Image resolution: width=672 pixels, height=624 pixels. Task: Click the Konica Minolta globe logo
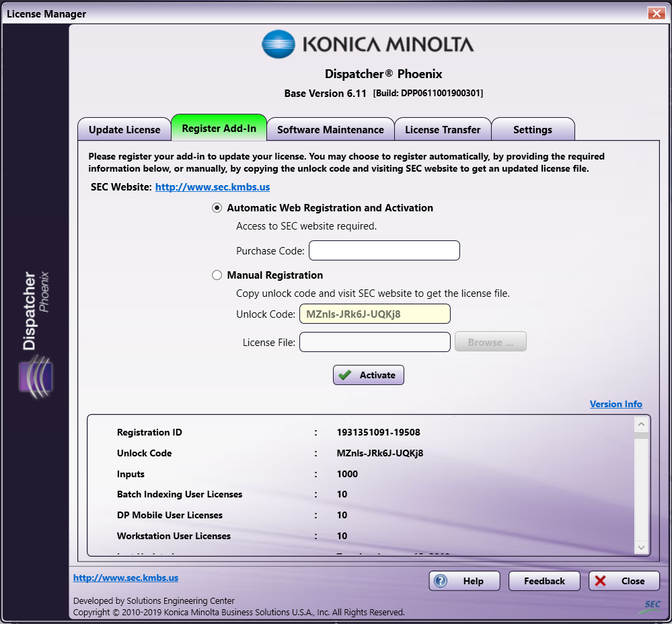pyautogui.click(x=278, y=44)
